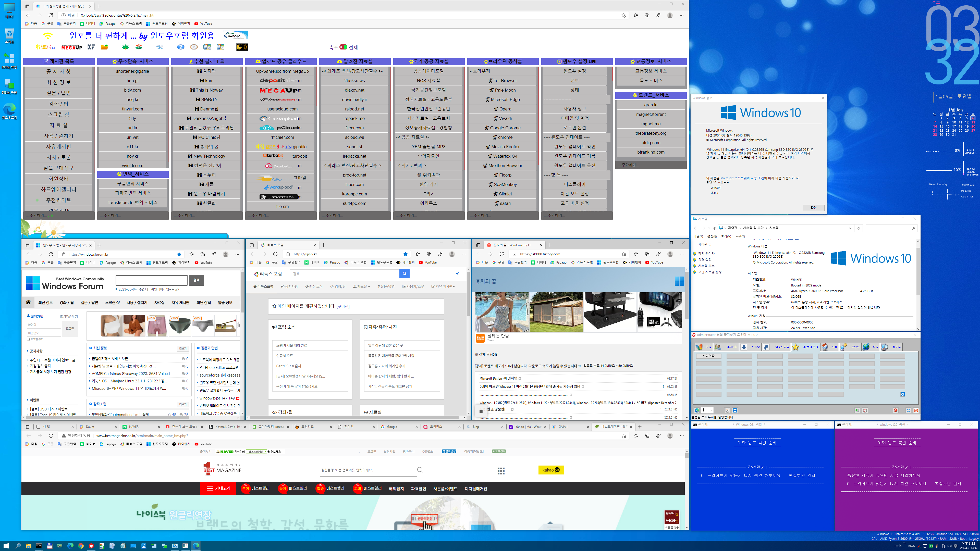Image resolution: width=980 pixels, height=551 pixels.
Task: Open the 자료실 dropdown in the Linux Forum nav
Action: click(361, 286)
